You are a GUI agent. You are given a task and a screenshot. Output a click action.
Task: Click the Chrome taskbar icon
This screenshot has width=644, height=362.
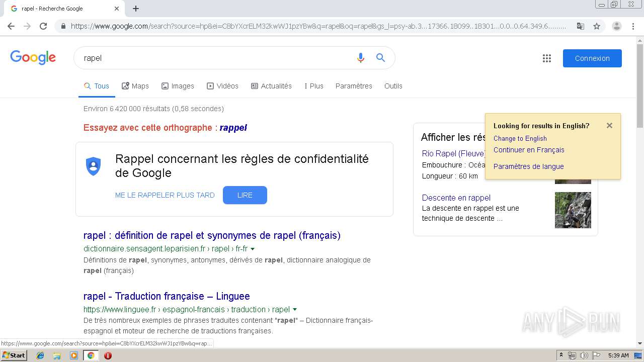tap(91, 355)
